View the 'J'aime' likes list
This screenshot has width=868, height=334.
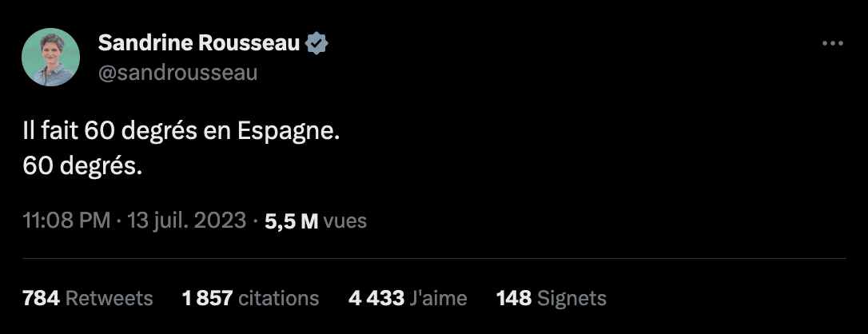[x=438, y=298]
